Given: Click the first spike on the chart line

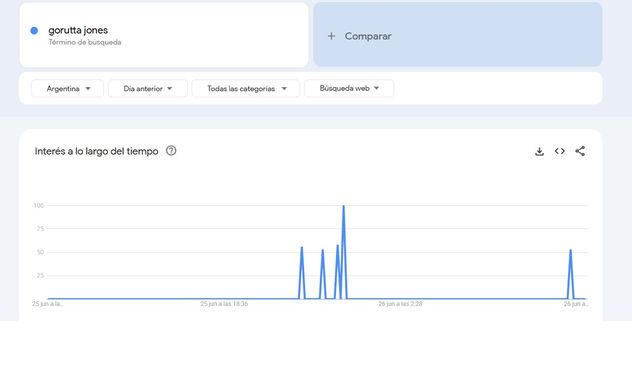Looking at the screenshot, I should click(301, 247).
